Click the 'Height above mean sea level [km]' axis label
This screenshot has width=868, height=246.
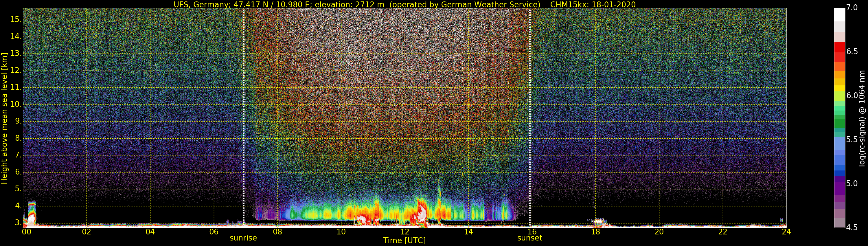[4, 118]
